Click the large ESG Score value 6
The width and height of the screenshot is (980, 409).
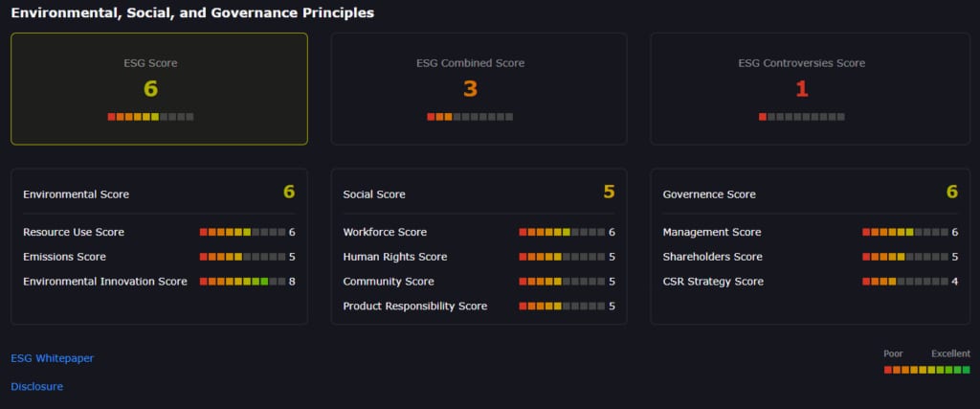tap(150, 89)
